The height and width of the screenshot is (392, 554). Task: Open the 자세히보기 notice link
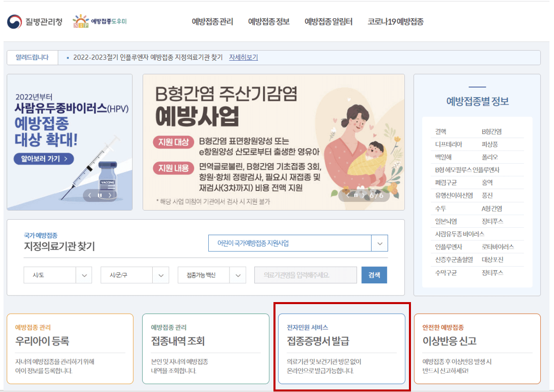click(x=243, y=57)
